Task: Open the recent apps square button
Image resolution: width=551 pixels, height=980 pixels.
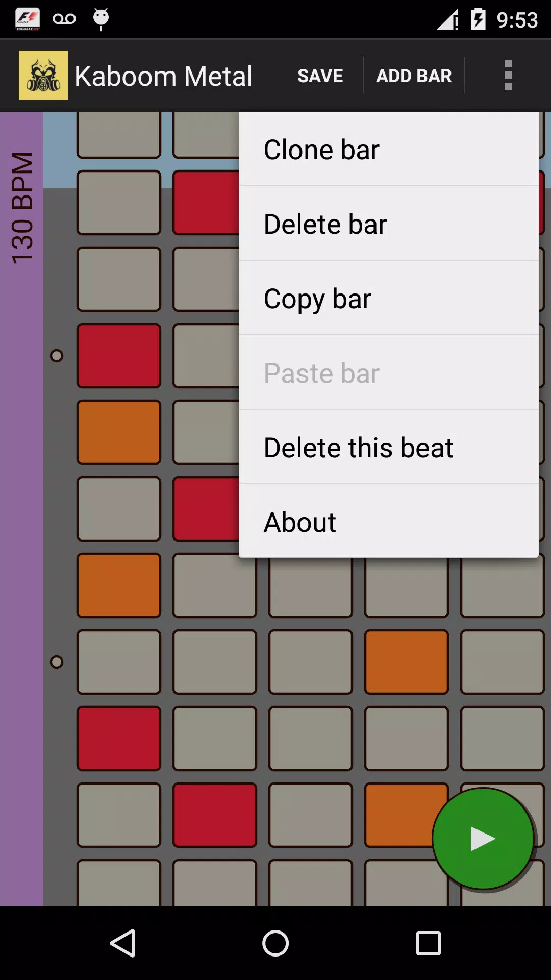Action: (x=429, y=943)
